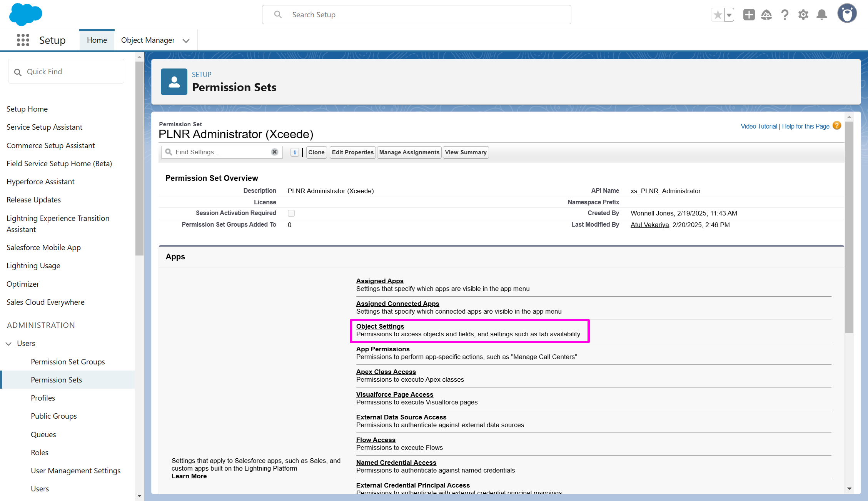
Task: Click the user avatar icon
Action: coord(847,14)
